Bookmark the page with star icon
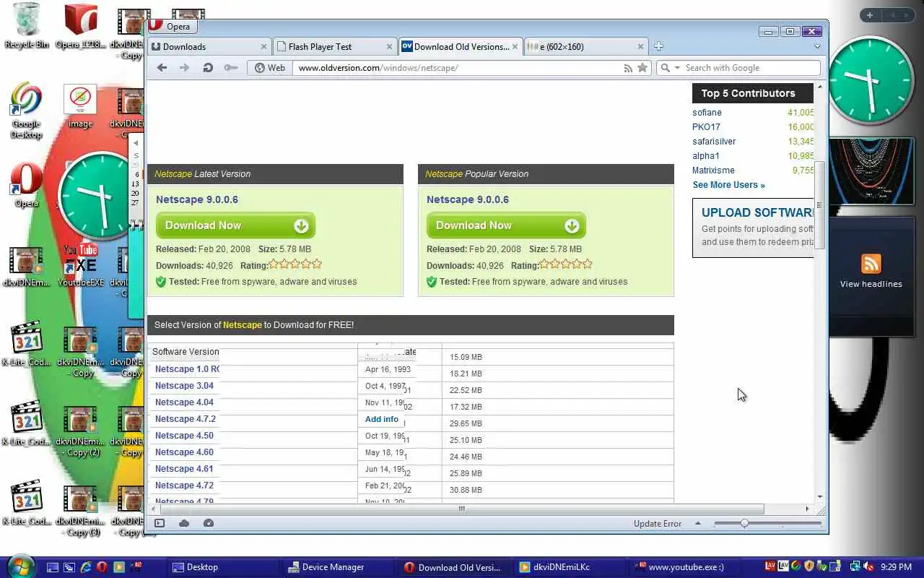Screen dimensions: 924x578 [642, 68]
